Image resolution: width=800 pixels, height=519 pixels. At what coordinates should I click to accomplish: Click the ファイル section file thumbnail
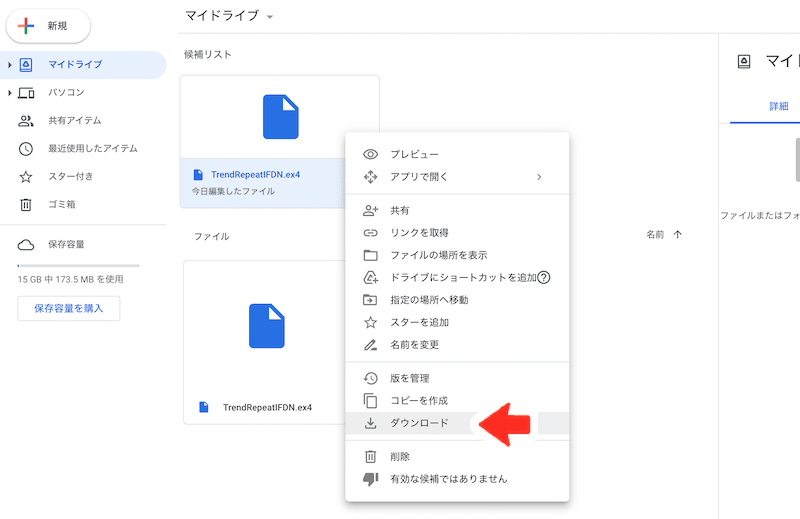pos(267,326)
